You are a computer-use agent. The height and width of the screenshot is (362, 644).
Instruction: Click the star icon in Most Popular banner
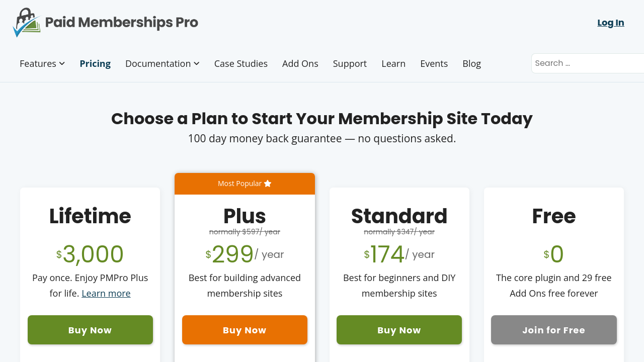[268, 184]
